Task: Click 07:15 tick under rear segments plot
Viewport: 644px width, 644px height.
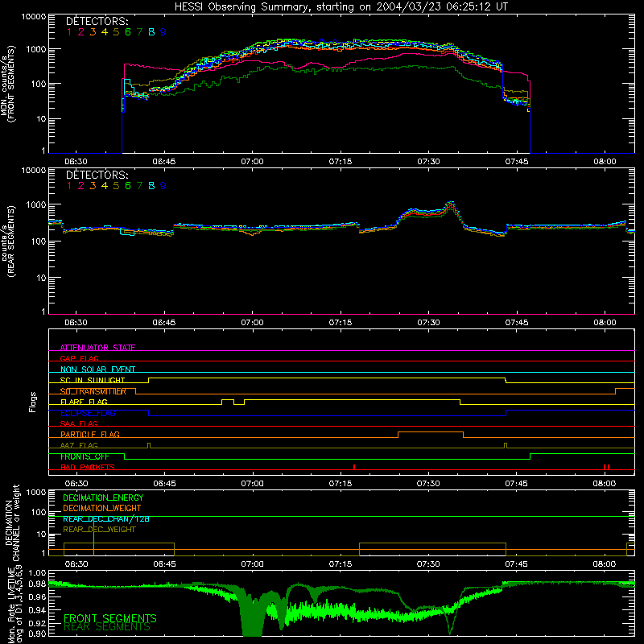Action: (341, 323)
